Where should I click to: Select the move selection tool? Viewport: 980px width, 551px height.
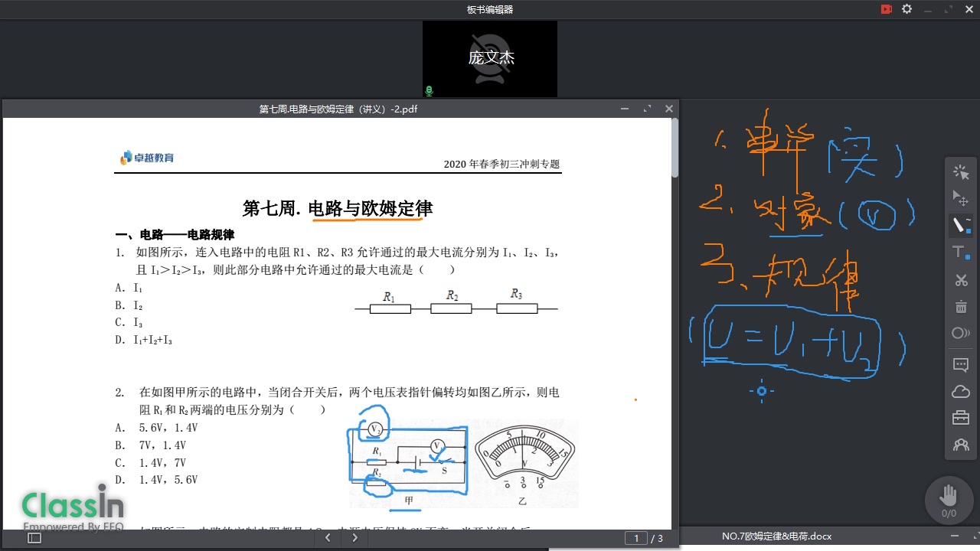pos(960,198)
